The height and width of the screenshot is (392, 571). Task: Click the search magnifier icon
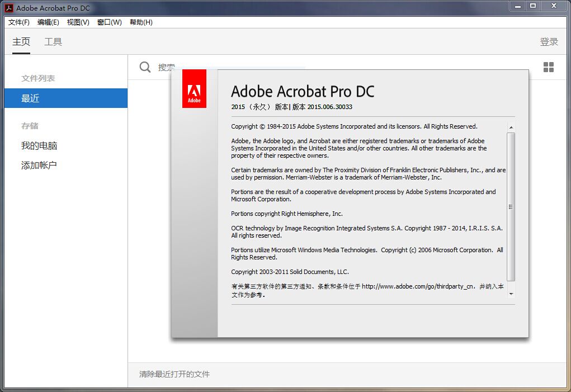click(145, 67)
